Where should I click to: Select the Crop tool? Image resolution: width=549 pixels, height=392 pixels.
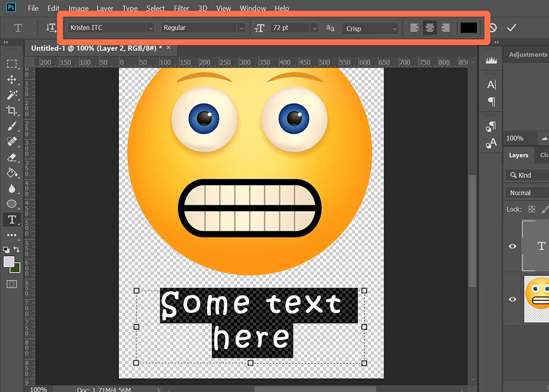(12, 110)
